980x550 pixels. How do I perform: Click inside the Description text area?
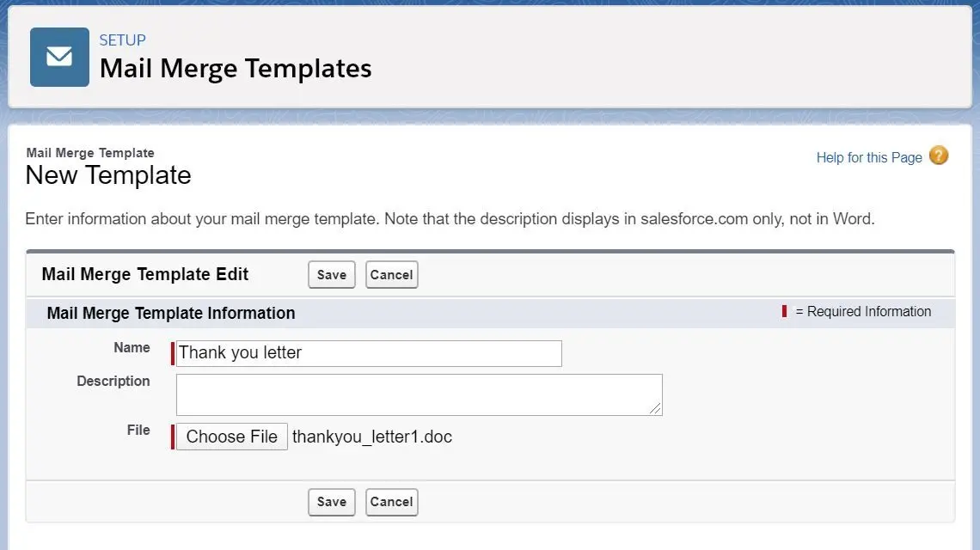click(x=419, y=394)
